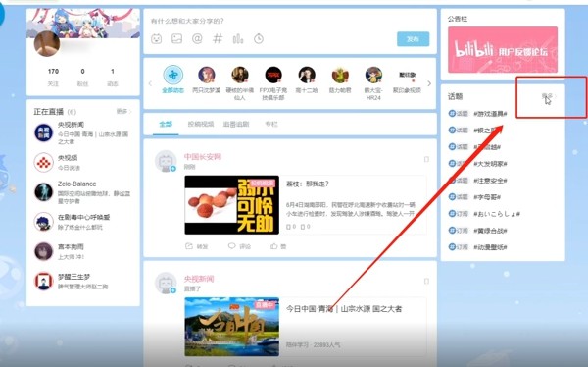588x367 pixels.
Task: Click 转发 on 中国长安网 post
Action: (197, 246)
